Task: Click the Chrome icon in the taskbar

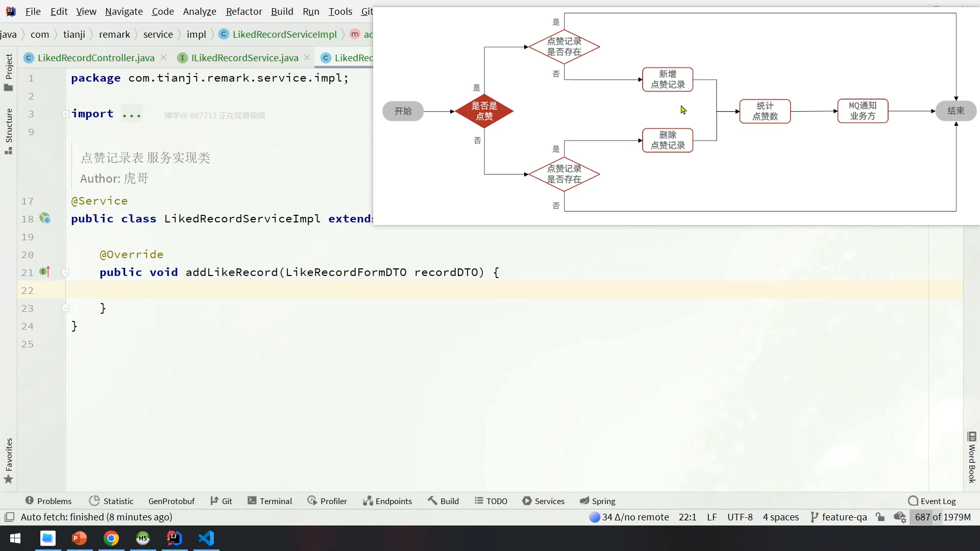Action: (111, 538)
